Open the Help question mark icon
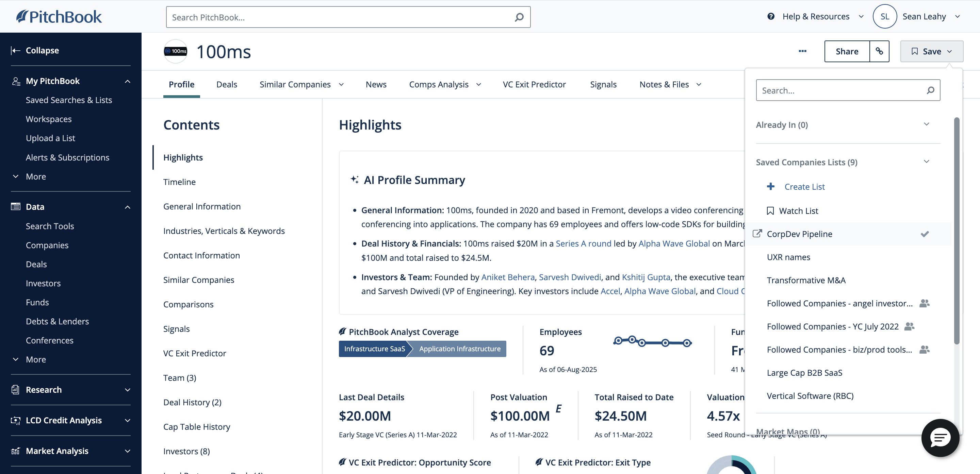 [x=770, y=16]
